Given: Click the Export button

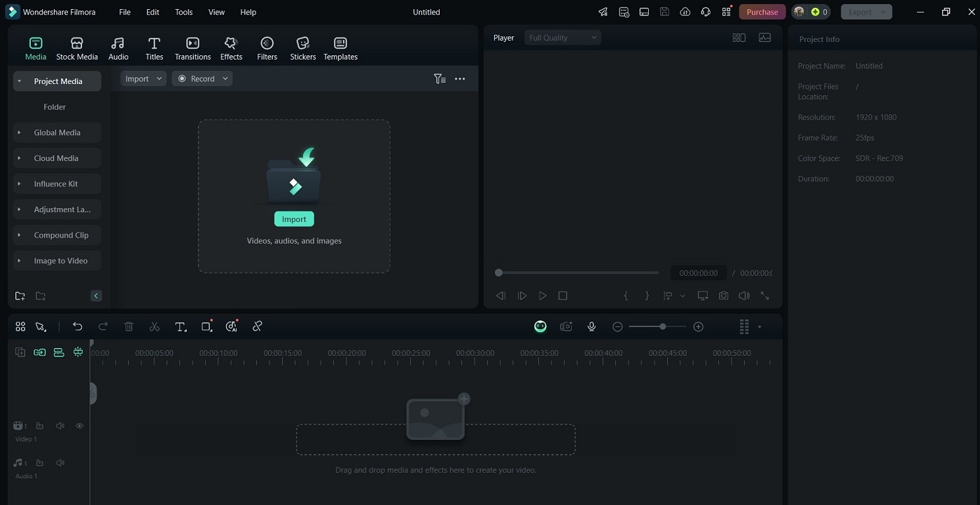Looking at the screenshot, I should pyautogui.click(x=866, y=12).
